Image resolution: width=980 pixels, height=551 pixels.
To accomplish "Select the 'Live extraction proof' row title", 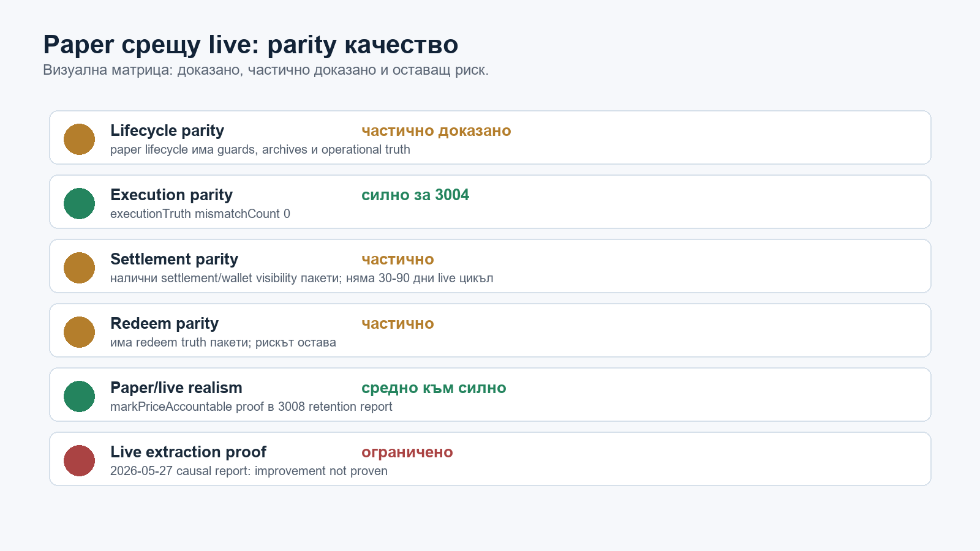I will tap(188, 452).
